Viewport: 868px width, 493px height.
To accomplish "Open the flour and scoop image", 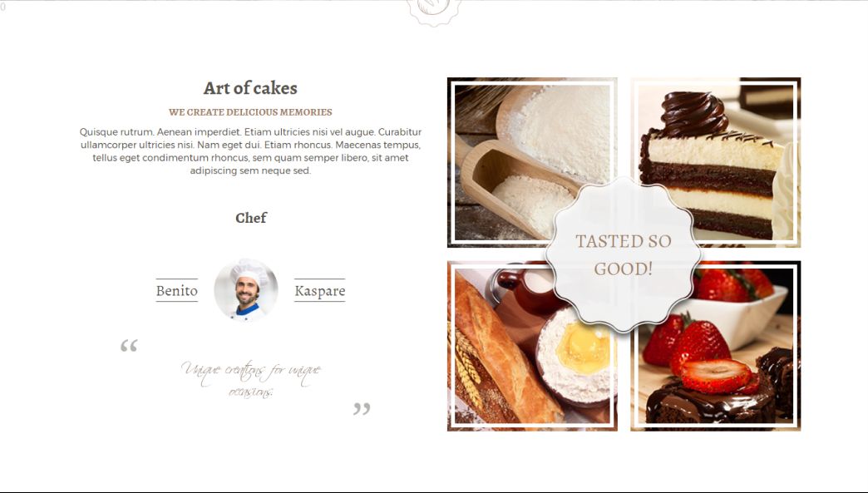I will click(x=532, y=161).
